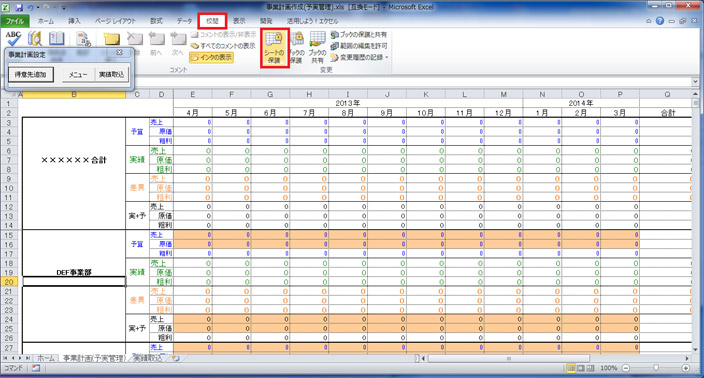Open the Thesaurus book icon

(57, 39)
